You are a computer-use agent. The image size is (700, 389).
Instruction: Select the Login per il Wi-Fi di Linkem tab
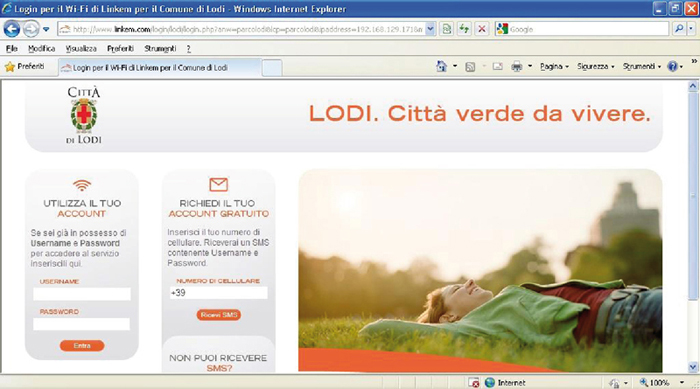(x=159, y=68)
